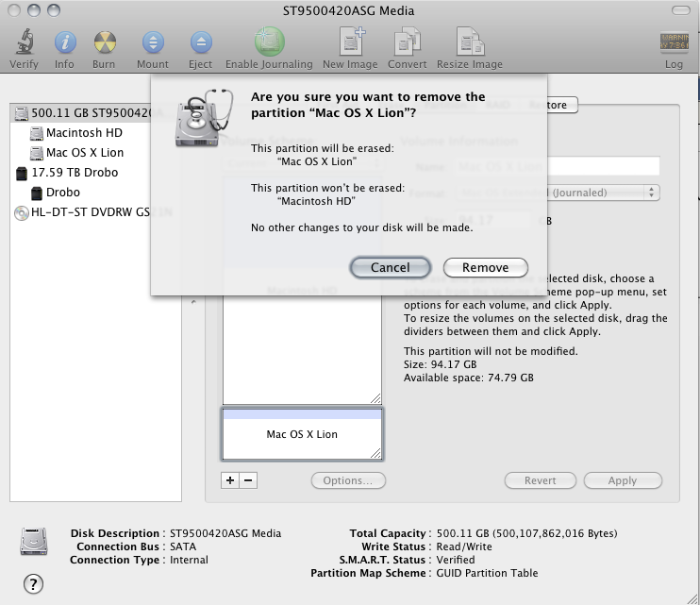This screenshot has width=700, height=605.
Task: Click the Available space: 74.79 GB text
Action: click(x=468, y=378)
